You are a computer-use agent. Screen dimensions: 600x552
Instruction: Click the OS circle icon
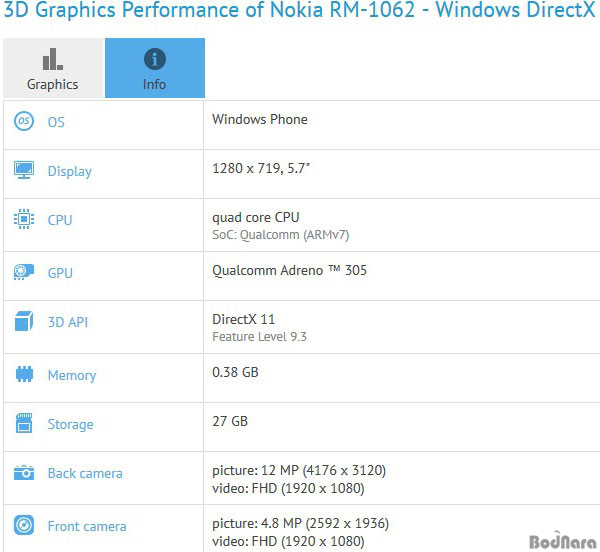(24, 121)
